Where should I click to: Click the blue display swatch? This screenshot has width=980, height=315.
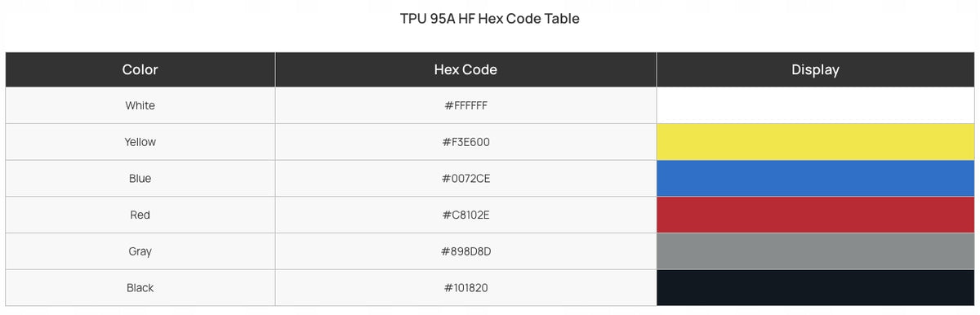pyautogui.click(x=815, y=179)
